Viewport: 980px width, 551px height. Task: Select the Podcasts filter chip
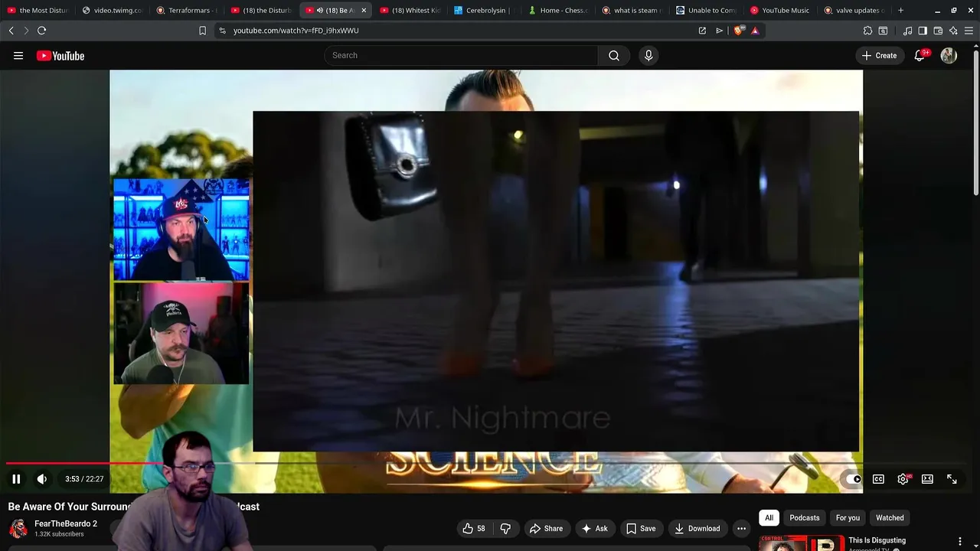point(804,518)
